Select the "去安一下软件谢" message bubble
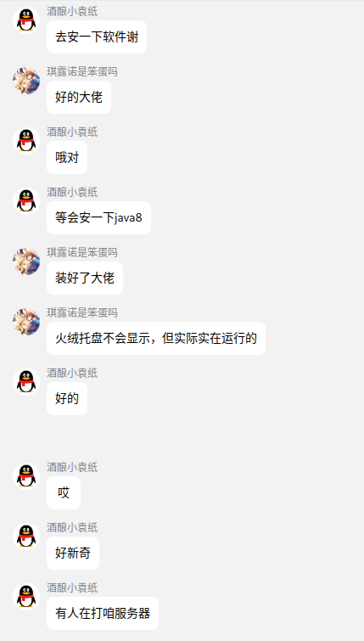Screen dimensions: 364x641 pyautogui.click(x=97, y=37)
